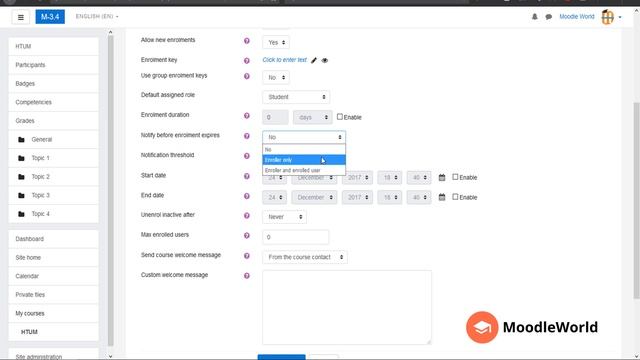Open Topic 2 section in sidebar
640x360 pixels.
tap(53, 177)
